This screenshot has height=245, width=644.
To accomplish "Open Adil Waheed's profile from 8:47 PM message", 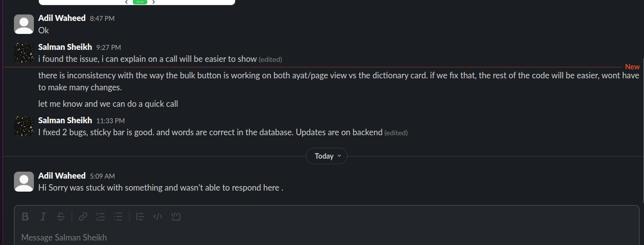I will click(x=62, y=18).
